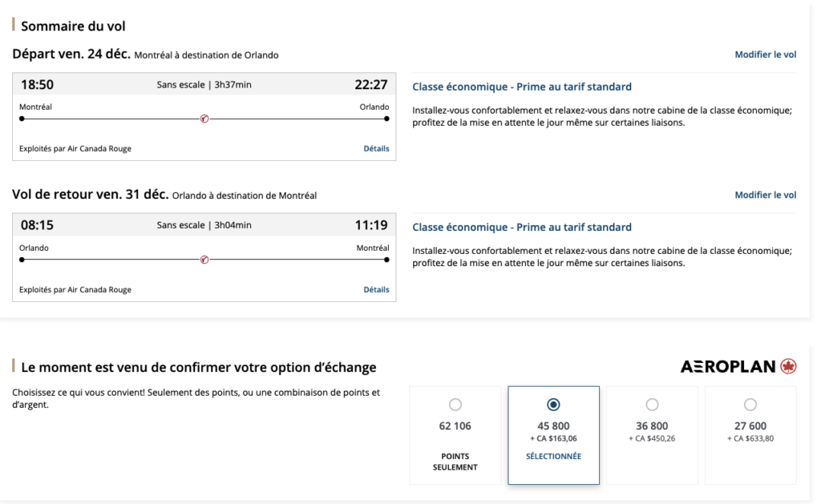Click the red maple leaf emblem beside Aeroplan
Image resolution: width=821 pixels, height=504 pixels.
[788, 366]
